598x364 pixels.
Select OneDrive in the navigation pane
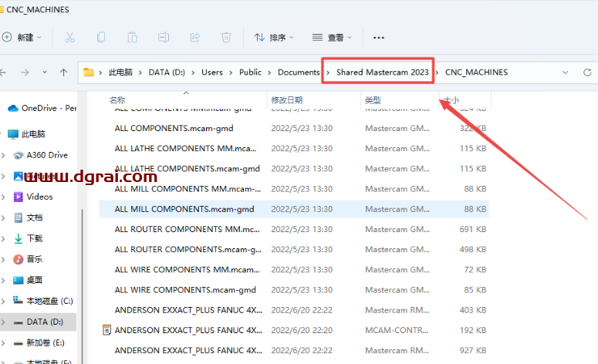tap(42, 108)
